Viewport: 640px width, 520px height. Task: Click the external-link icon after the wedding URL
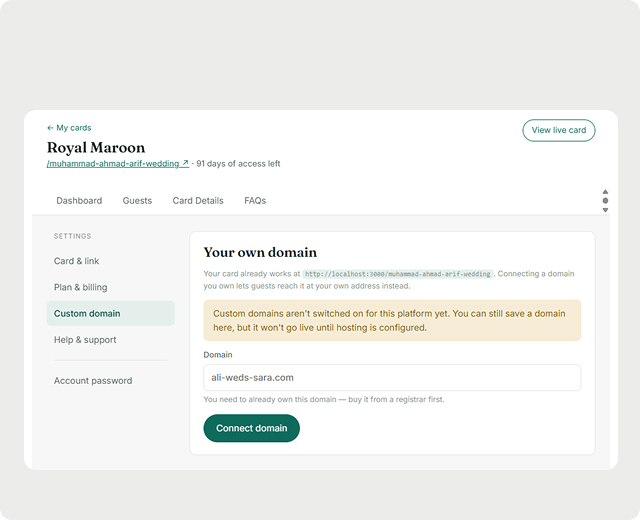(x=185, y=163)
